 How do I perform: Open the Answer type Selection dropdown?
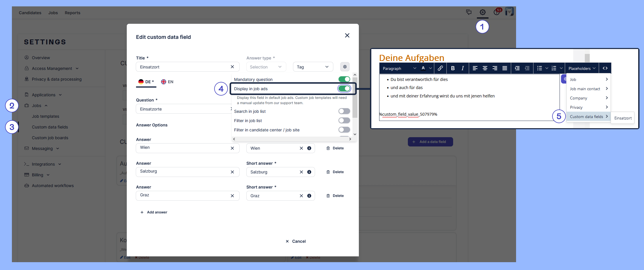(x=265, y=67)
